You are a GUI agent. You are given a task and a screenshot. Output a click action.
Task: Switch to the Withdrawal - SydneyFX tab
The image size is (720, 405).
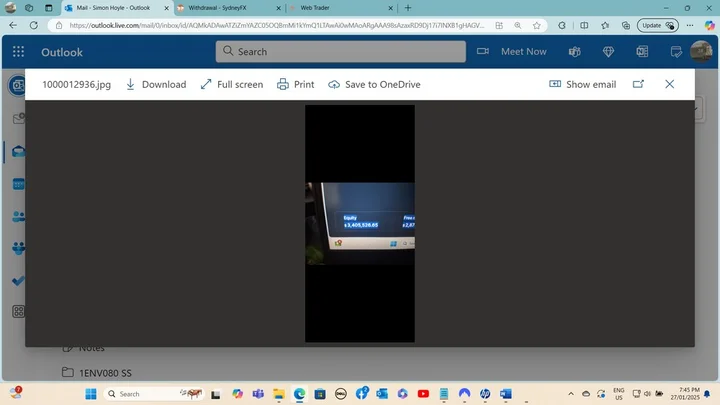(224, 7)
